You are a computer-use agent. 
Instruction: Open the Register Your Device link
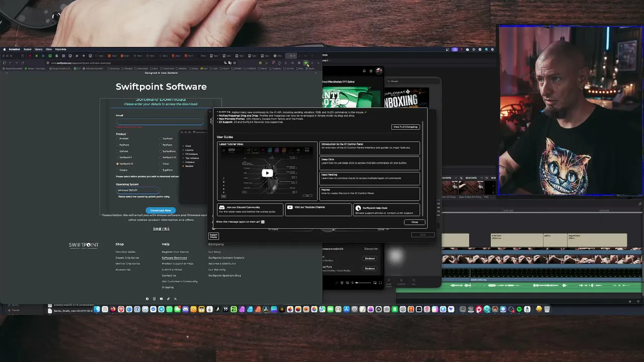175,251
